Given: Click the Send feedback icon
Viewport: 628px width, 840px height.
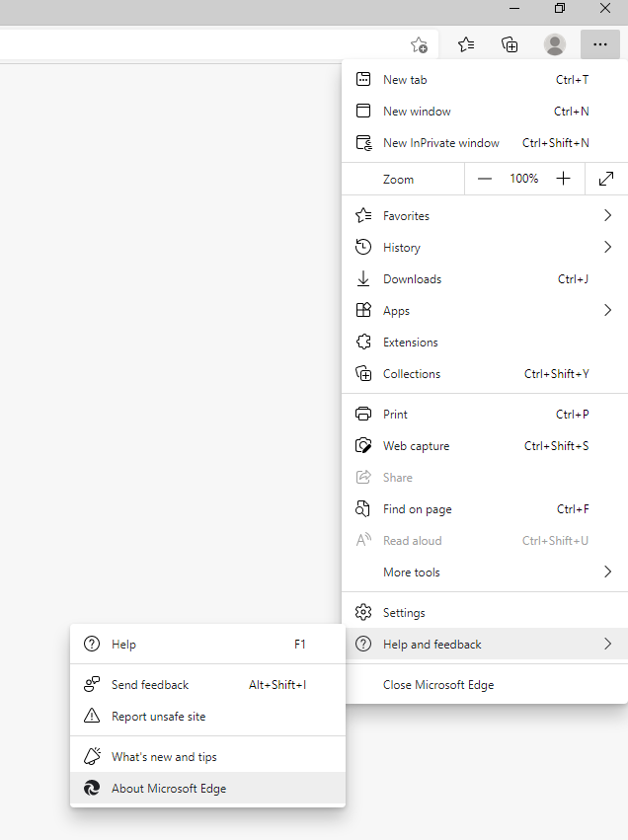Looking at the screenshot, I should [92, 684].
